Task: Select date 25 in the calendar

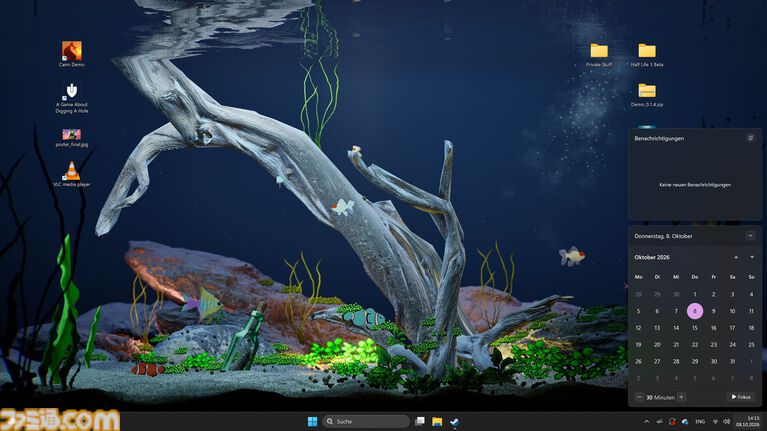Action: coord(751,344)
